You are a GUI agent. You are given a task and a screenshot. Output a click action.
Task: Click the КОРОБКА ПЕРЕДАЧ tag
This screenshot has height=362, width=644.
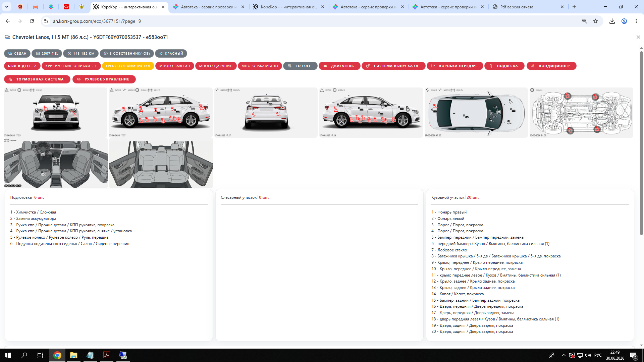click(x=455, y=66)
